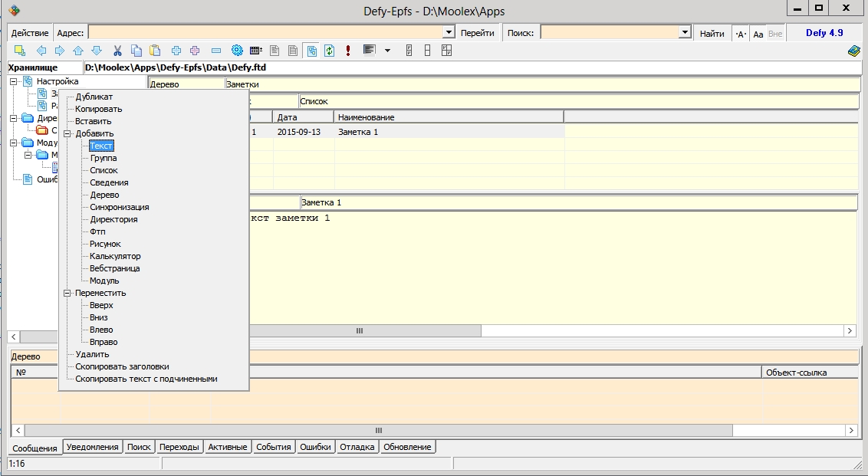The width and height of the screenshot is (868, 476).
Task: Choose Удалить from the context menu
Action: point(92,354)
